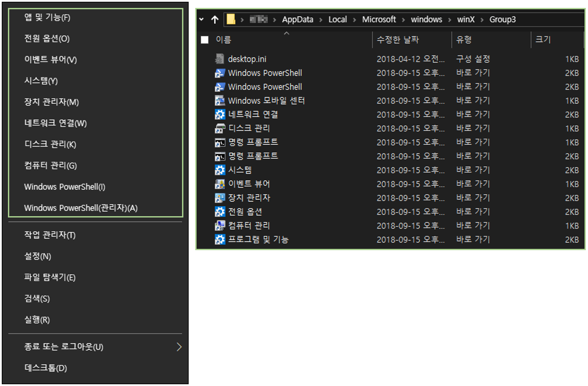Expand the chevron after windows in address bar
The height and width of the screenshot is (386, 588).
point(449,19)
